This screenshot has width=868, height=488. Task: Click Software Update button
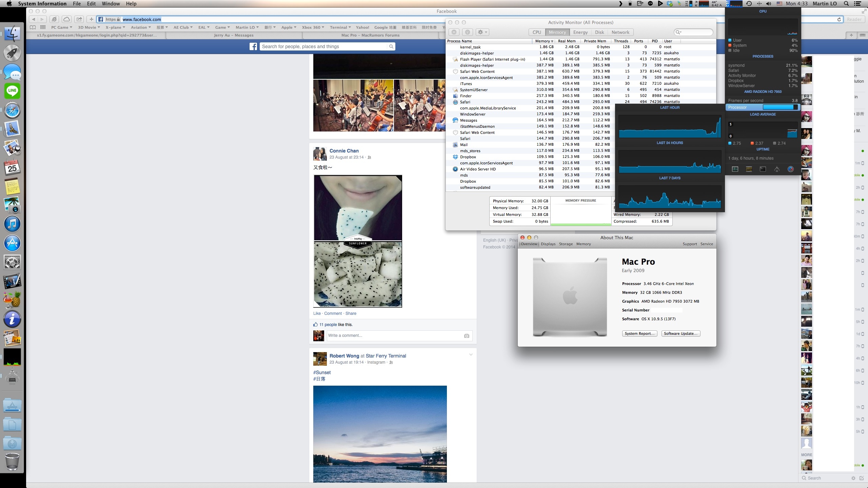[x=680, y=333]
